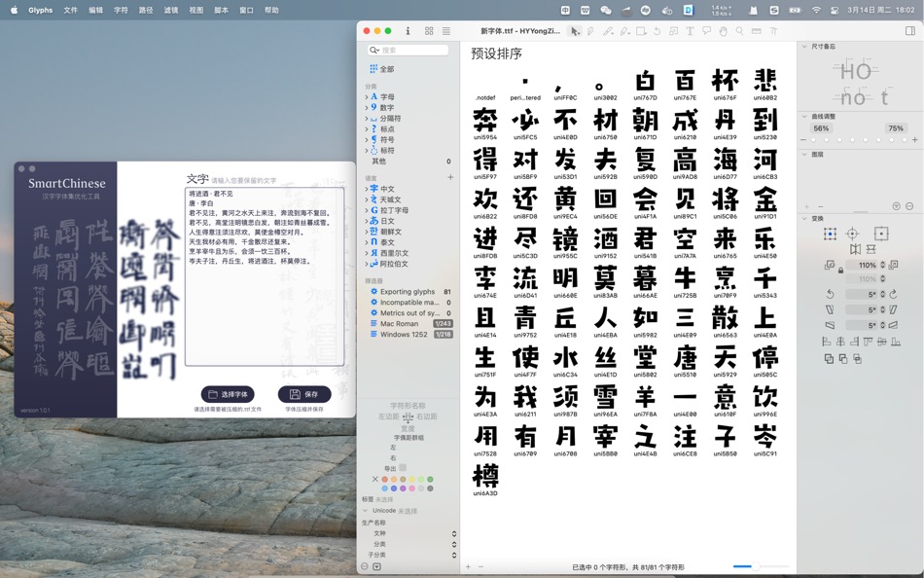
Task: Select the Hand tool in toolbar
Action: [723, 31]
